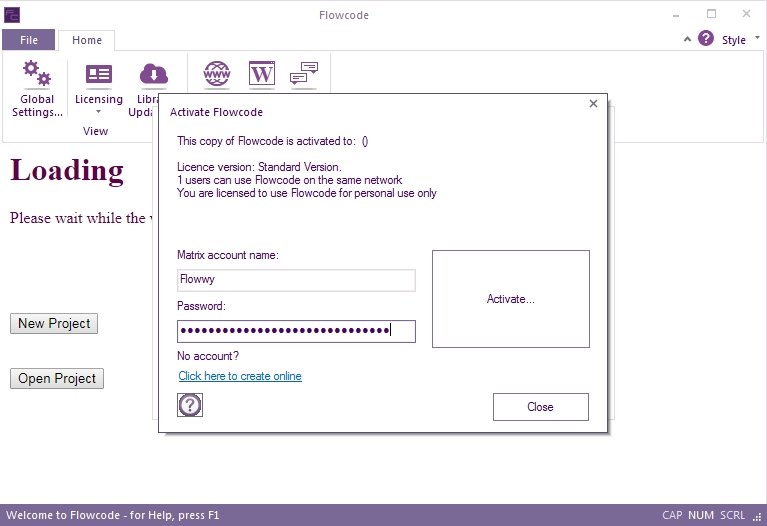
Task: Collapse the ribbon with the up arrow
Action: (687, 39)
